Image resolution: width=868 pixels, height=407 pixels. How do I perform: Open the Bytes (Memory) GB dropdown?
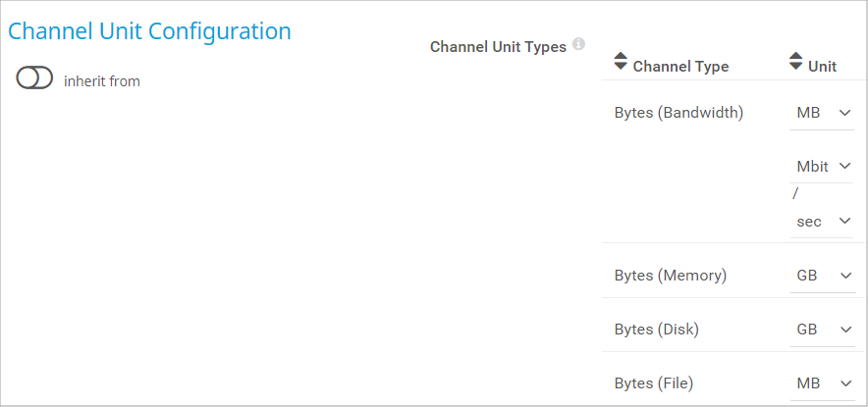coord(823,276)
